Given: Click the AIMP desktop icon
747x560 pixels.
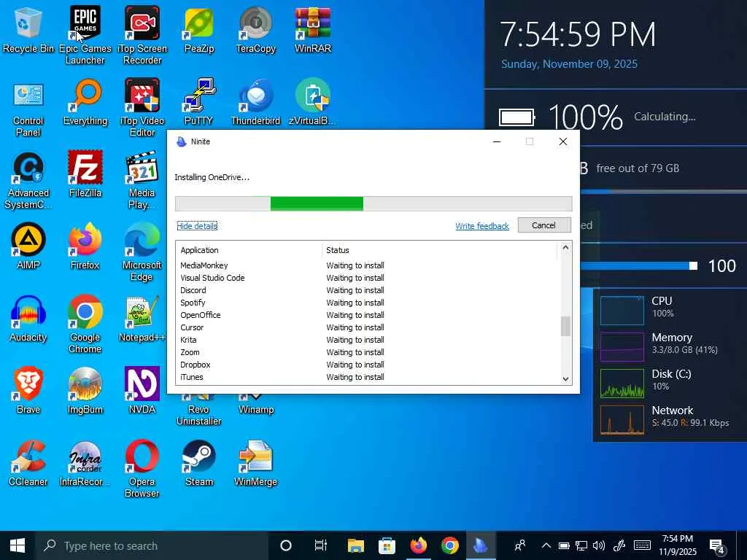Looking at the screenshot, I should click(x=28, y=246).
